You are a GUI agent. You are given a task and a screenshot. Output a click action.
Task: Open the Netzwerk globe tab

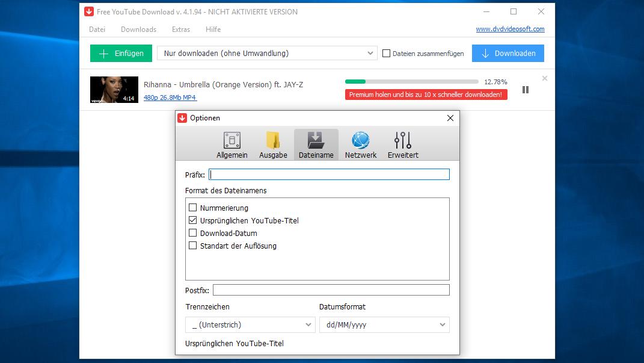pos(361,144)
